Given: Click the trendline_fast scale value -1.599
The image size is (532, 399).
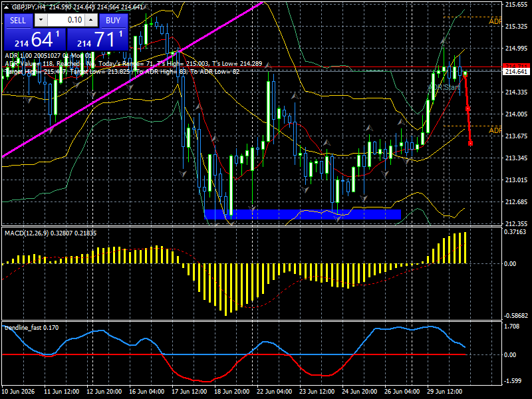Looking at the screenshot, I should pyautogui.click(x=512, y=381).
